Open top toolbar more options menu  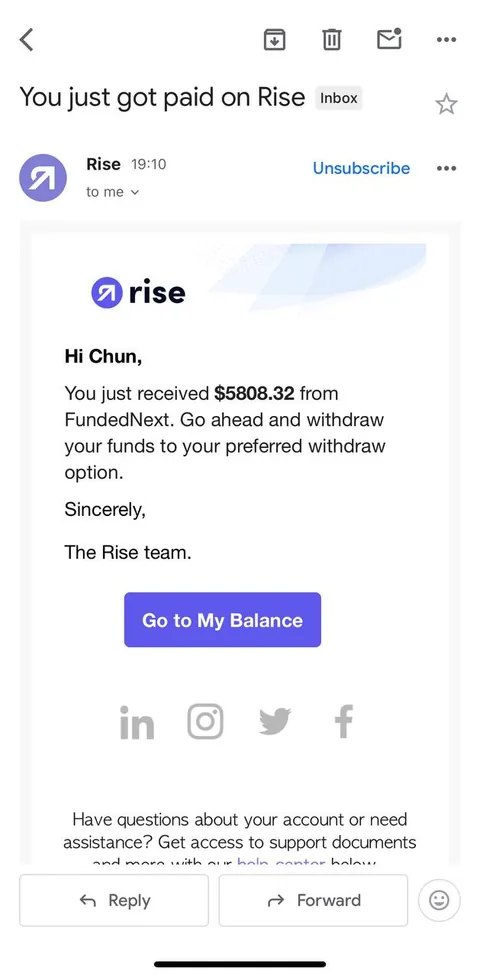click(446, 40)
